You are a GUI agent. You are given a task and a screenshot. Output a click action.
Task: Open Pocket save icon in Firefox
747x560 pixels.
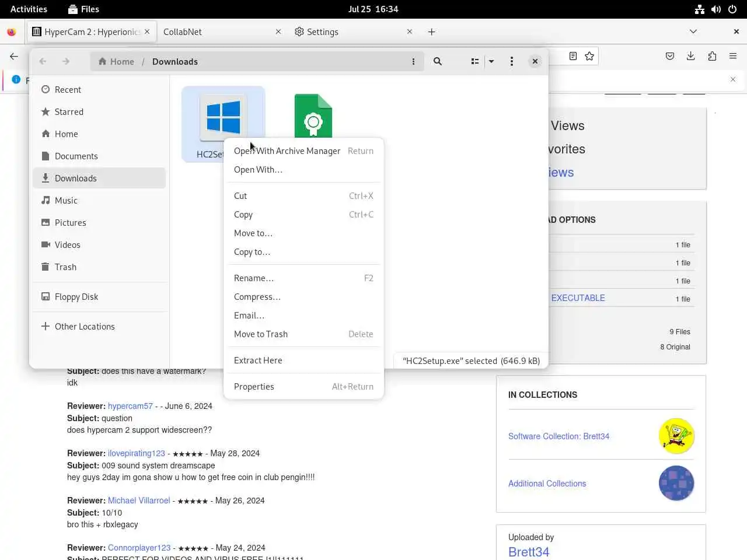coord(670,56)
